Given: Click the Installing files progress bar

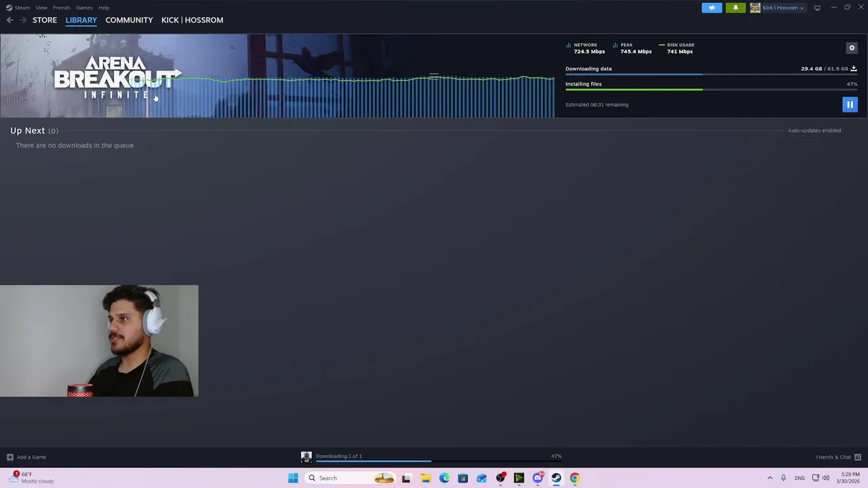Looking at the screenshot, I should [711, 89].
